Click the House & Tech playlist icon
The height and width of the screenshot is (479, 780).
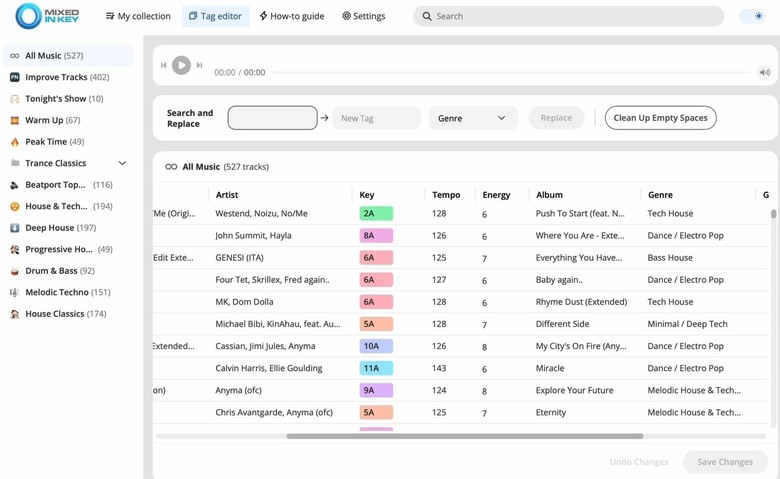coord(15,206)
